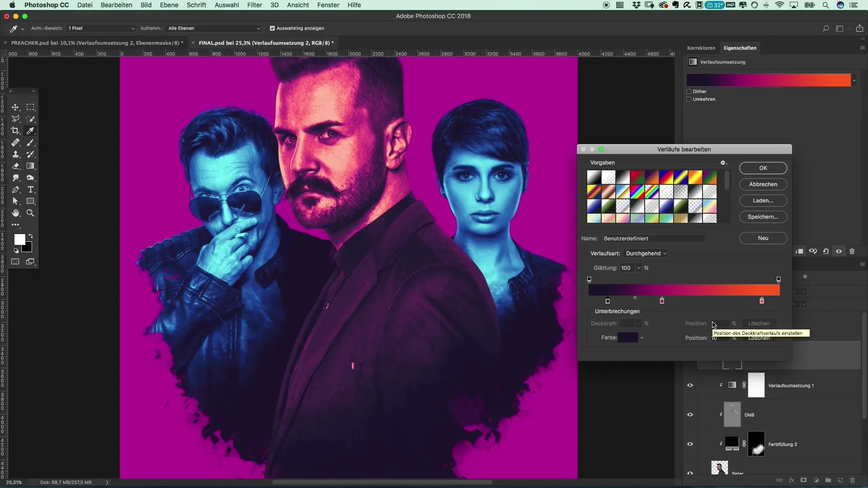Screen dimensions: 868x488
Task: Change the screen mode
Action: coord(30,262)
